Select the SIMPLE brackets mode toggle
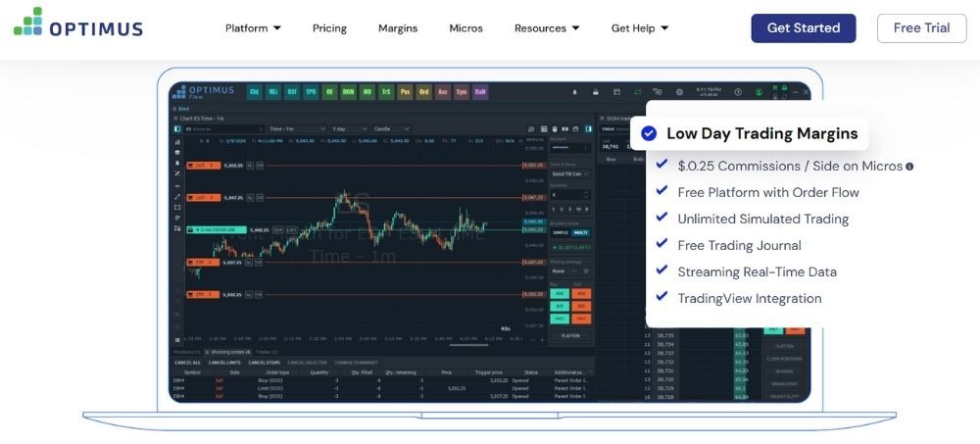The height and width of the screenshot is (444, 980). pyautogui.click(x=561, y=232)
